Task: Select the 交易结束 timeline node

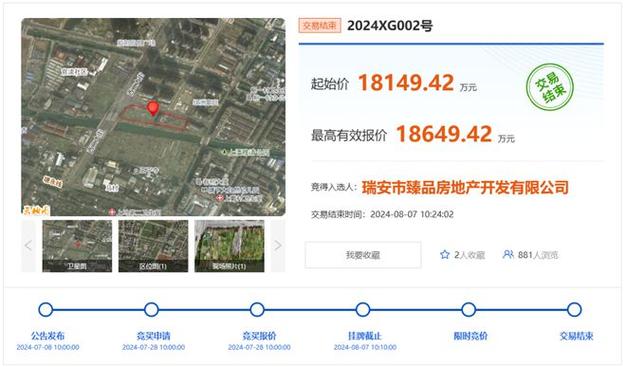Action: tap(574, 309)
